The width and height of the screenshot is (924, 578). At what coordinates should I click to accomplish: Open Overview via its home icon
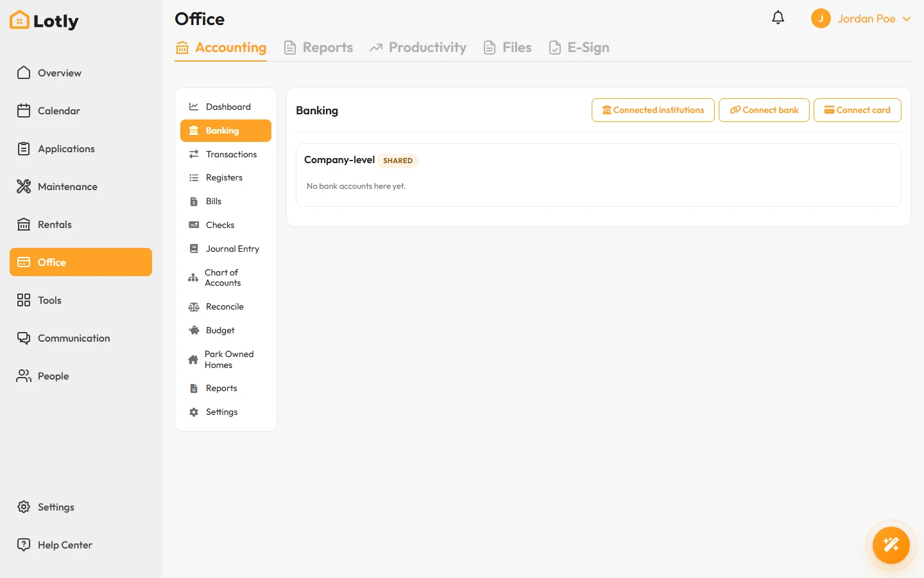click(x=24, y=73)
